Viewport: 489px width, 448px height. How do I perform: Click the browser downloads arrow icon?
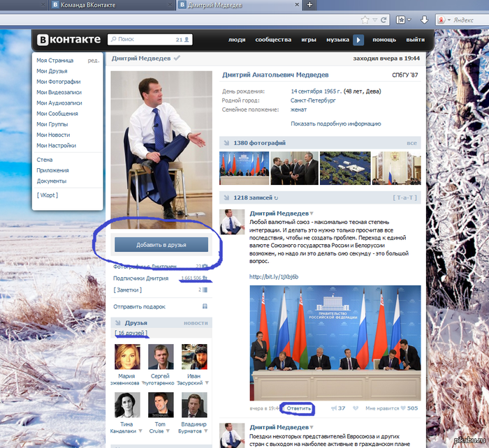click(424, 20)
